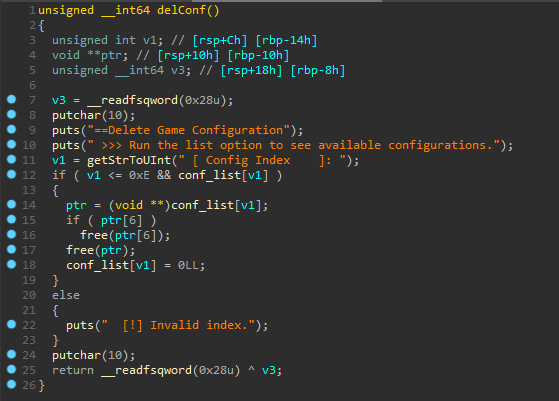Toggle breakpoint dot on line 26
Image resolution: width=559 pixels, height=401 pixels.
tap(11, 384)
